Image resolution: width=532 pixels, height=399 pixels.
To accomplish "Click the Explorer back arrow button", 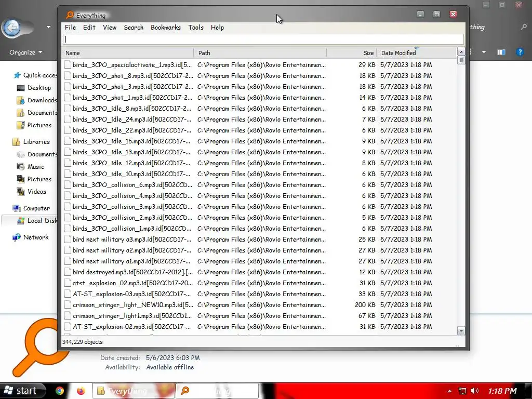I will 12,28.
